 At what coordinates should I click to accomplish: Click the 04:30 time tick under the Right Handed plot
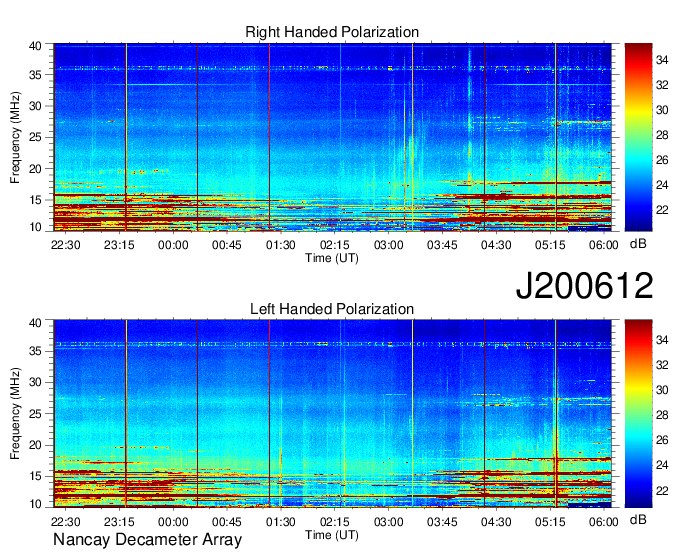496,245
